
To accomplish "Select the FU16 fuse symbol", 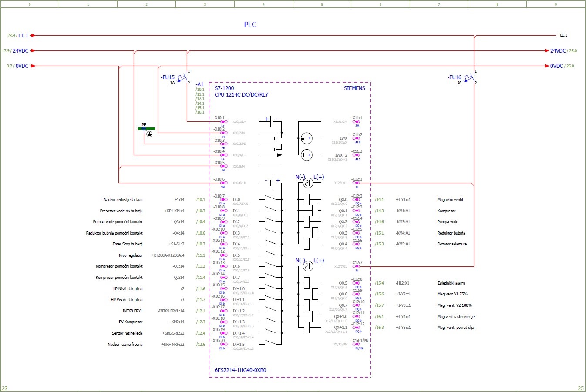I will [469, 77].
